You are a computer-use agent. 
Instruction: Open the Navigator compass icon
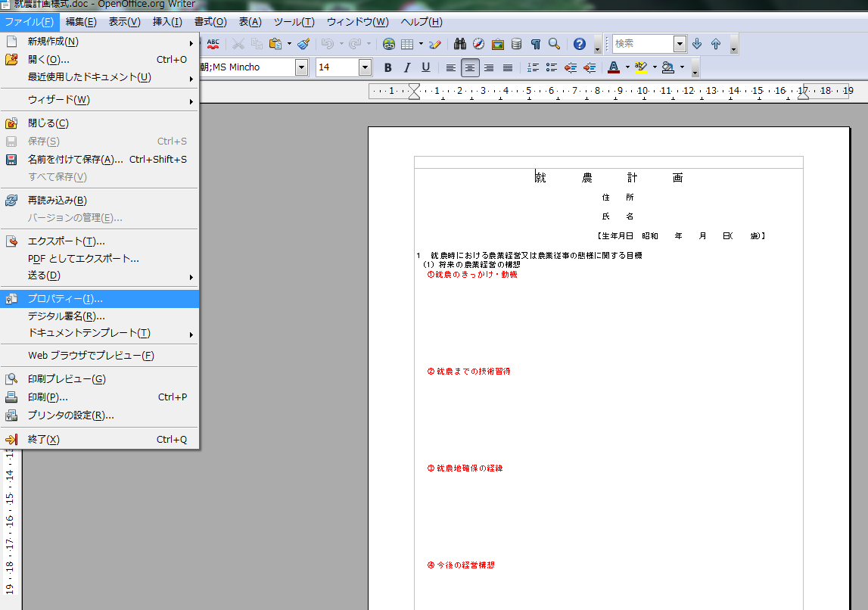click(478, 44)
